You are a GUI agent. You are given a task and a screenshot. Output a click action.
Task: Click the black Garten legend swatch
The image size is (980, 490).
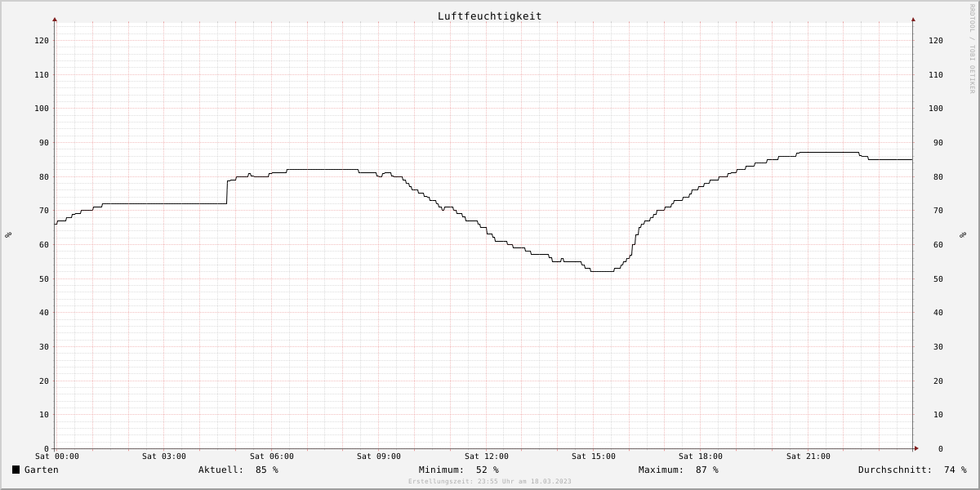(16, 470)
